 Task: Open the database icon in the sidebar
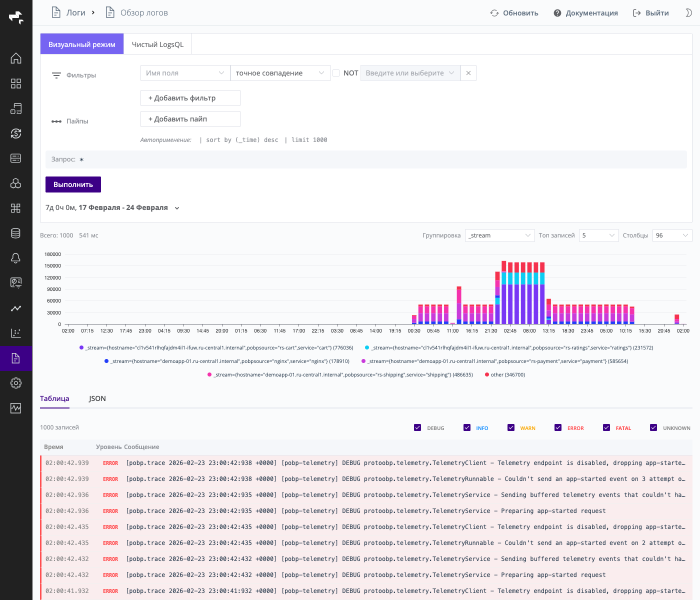[16, 233]
